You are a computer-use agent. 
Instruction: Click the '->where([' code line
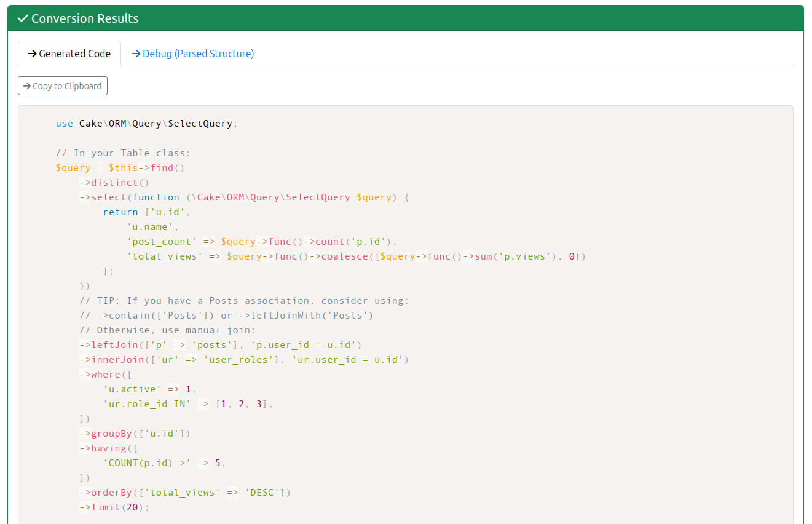[106, 375]
